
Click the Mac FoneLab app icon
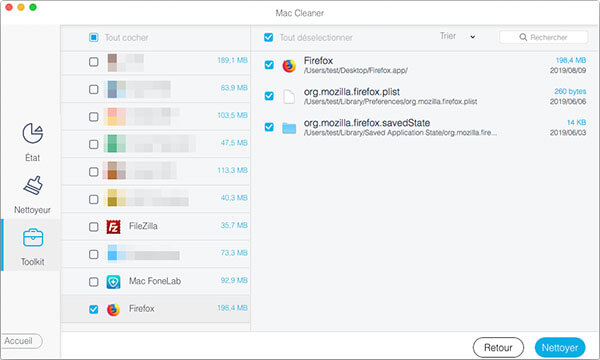[113, 282]
